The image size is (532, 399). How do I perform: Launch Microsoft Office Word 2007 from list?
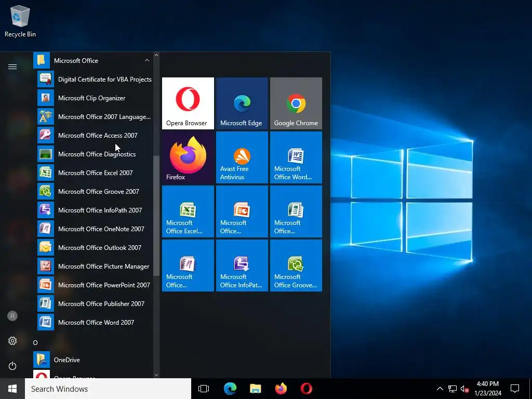tap(95, 322)
